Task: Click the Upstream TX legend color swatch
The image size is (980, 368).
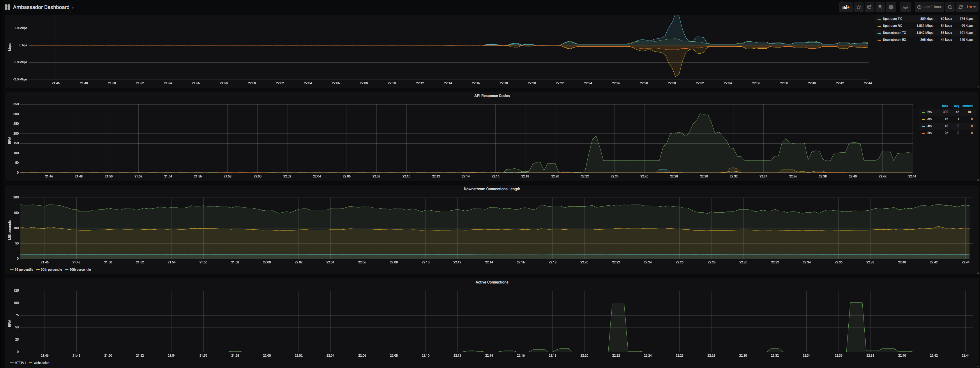Action: click(879, 19)
